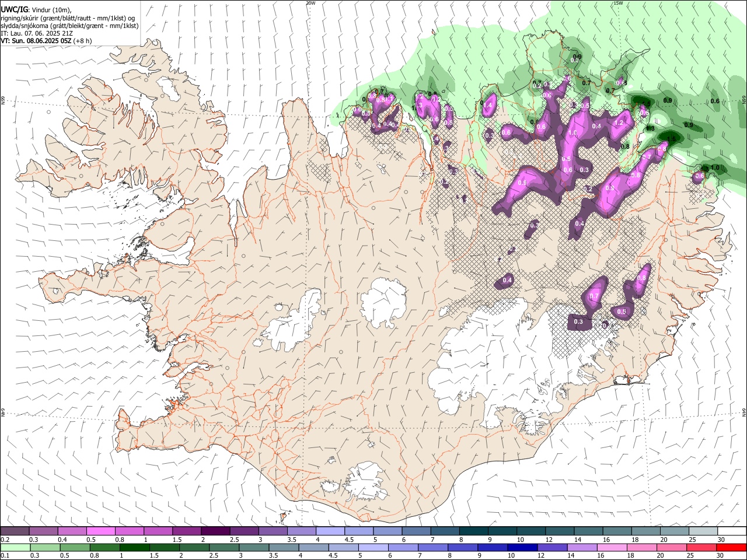Select snow legend swatch between 0.2 and 0.3
Screen dimensions: 747x560
click(15, 531)
